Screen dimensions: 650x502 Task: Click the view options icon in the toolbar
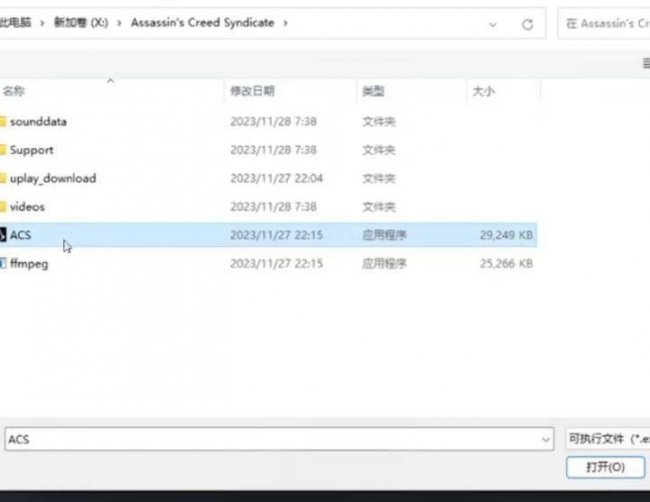pos(646,63)
